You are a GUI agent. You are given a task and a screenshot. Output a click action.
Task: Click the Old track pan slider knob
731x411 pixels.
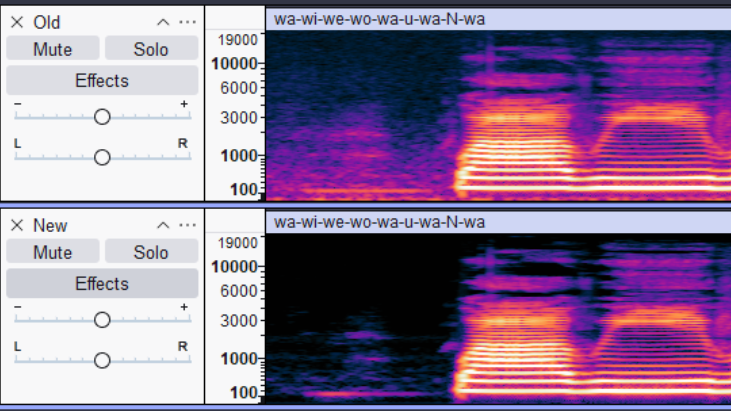(x=102, y=157)
